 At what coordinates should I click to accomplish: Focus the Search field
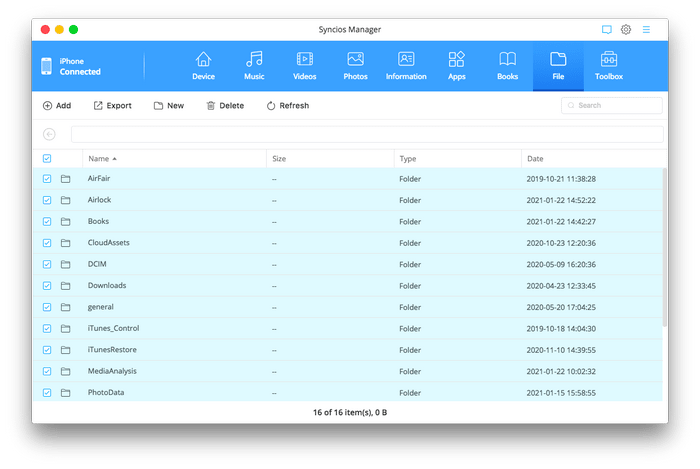tap(612, 105)
